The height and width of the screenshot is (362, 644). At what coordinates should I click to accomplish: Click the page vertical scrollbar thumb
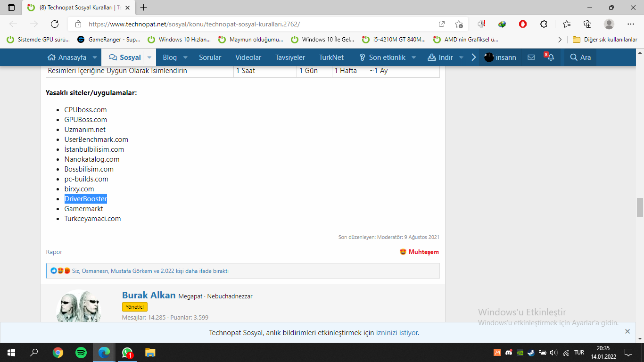pos(640,206)
